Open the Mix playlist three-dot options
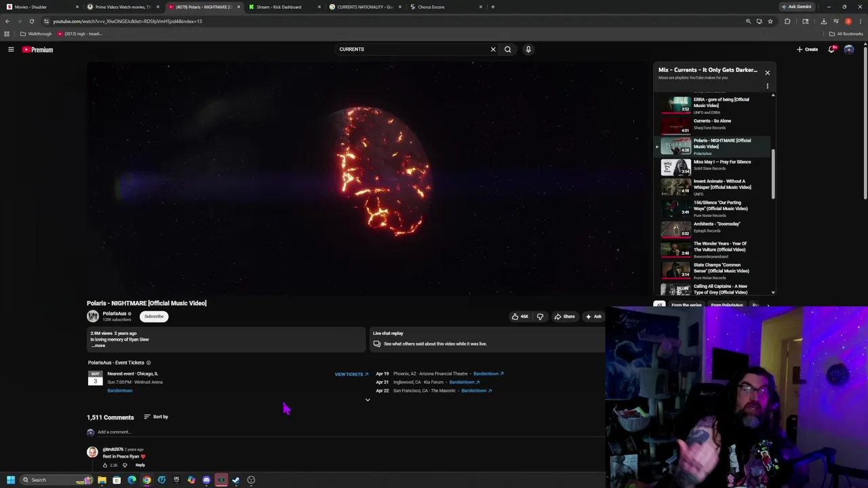868x488 pixels. [767, 86]
